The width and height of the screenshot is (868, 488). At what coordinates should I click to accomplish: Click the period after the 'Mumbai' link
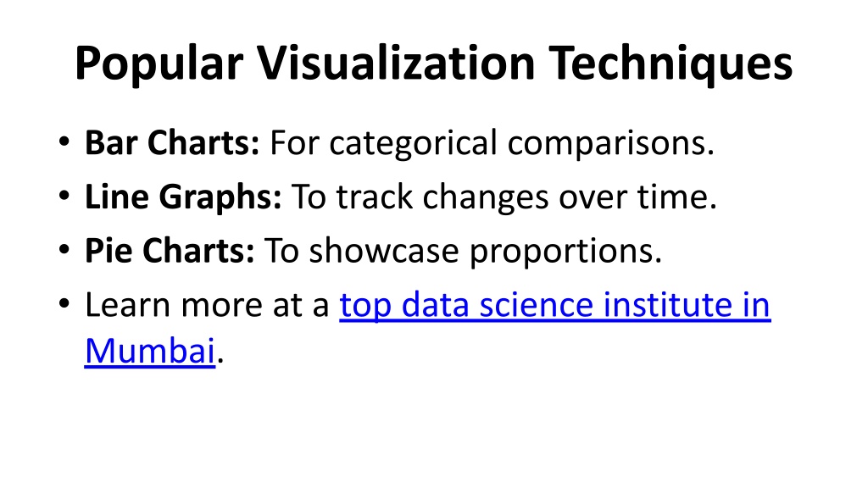pyautogui.click(x=220, y=360)
